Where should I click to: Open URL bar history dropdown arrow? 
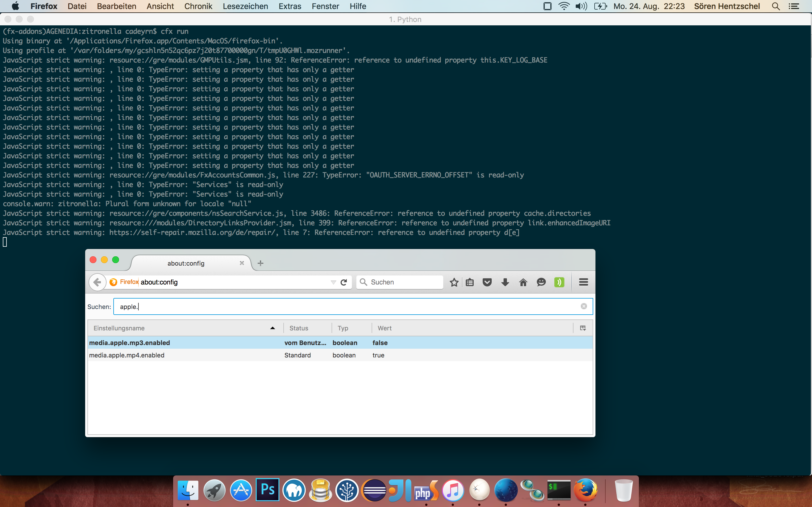(333, 282)
